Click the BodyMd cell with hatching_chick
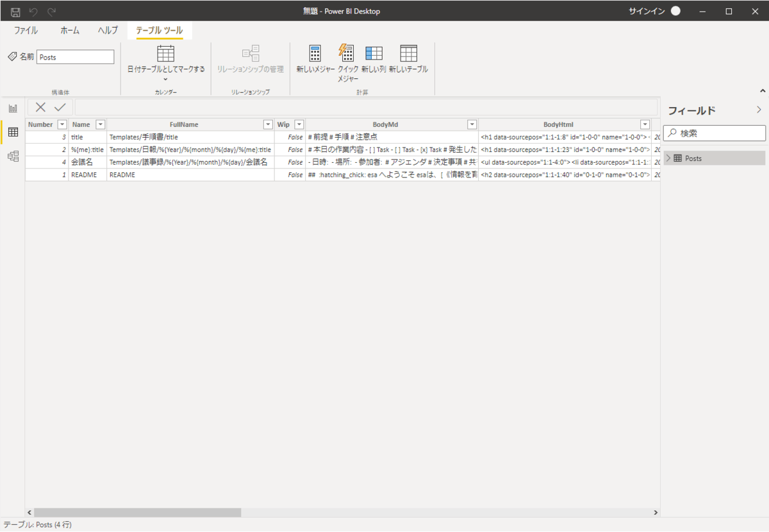 click(x=392, y=174)
